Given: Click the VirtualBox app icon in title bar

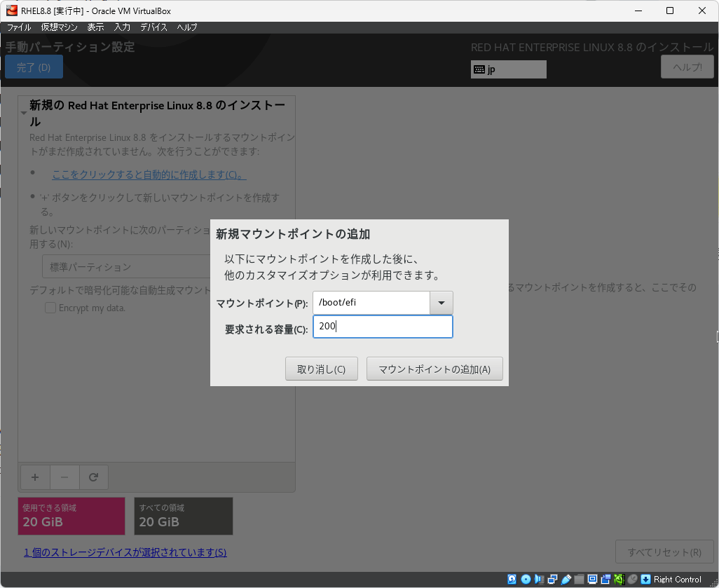Looking at the screenshot, I should [11, 11].
